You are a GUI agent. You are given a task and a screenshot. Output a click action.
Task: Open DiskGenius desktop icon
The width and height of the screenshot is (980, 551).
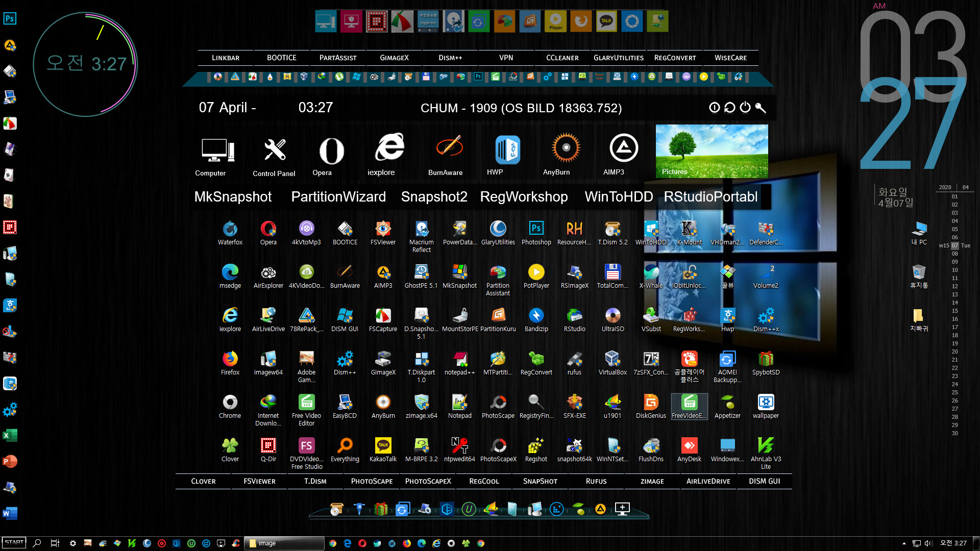651,407
